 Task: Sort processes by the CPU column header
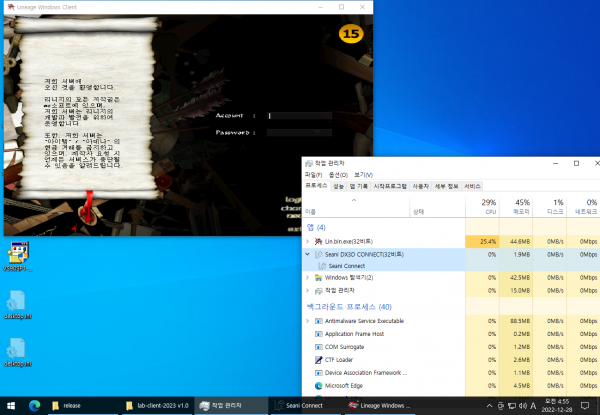tap(482, 207)
